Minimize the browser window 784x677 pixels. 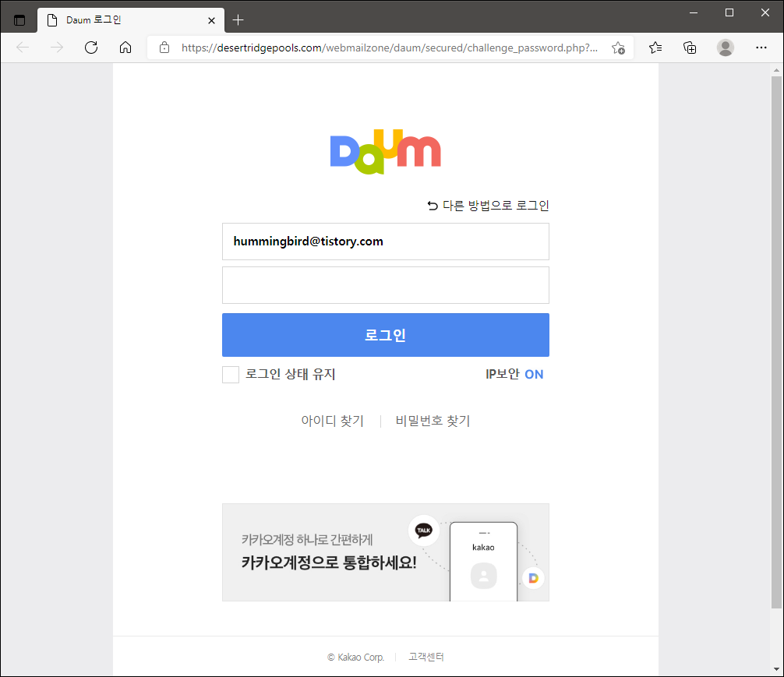694,13
